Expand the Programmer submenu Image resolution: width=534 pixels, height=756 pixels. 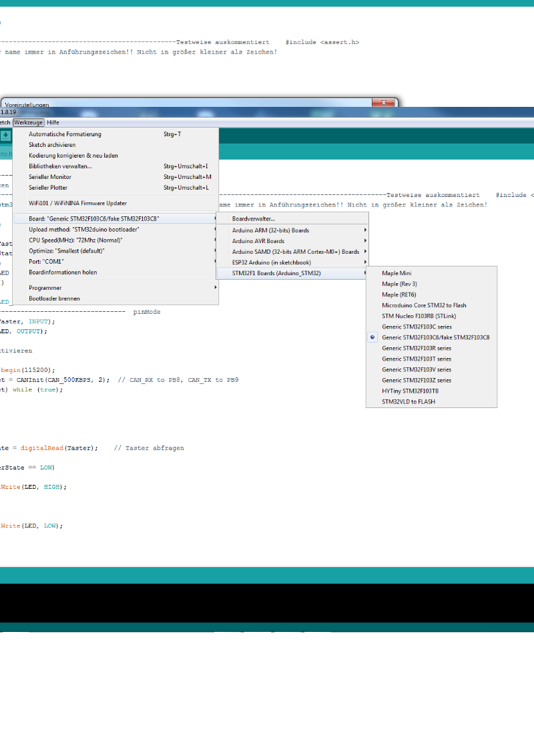tap(115, 288)
